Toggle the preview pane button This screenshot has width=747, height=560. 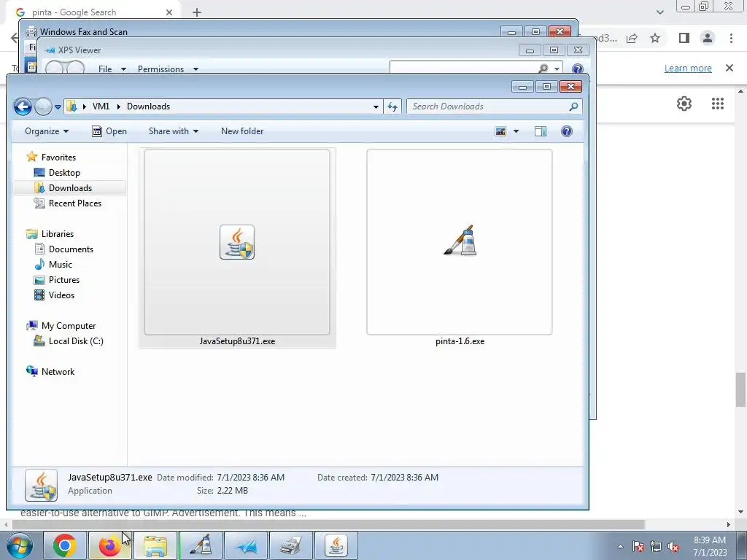click(541, 131)
